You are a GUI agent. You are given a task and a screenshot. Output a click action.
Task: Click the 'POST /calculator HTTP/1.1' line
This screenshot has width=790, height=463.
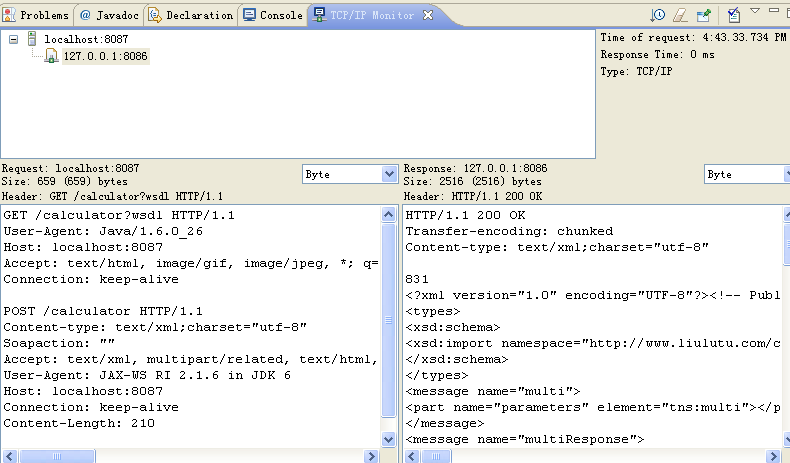click(103, 311)
